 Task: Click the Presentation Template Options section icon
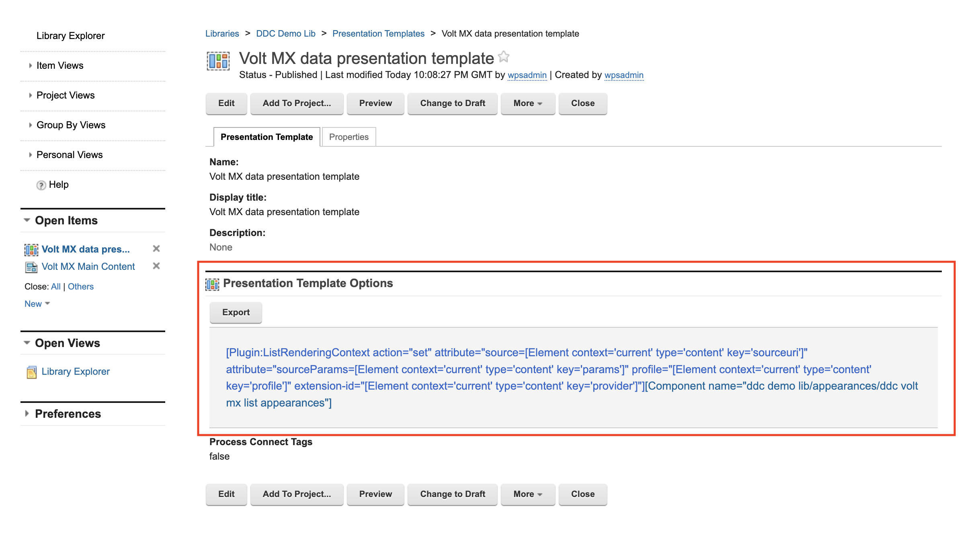pos(212,283)
